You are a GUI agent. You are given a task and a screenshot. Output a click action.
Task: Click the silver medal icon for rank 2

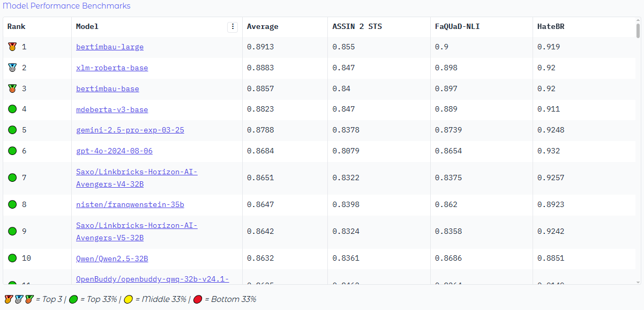(x=12, y=68)
